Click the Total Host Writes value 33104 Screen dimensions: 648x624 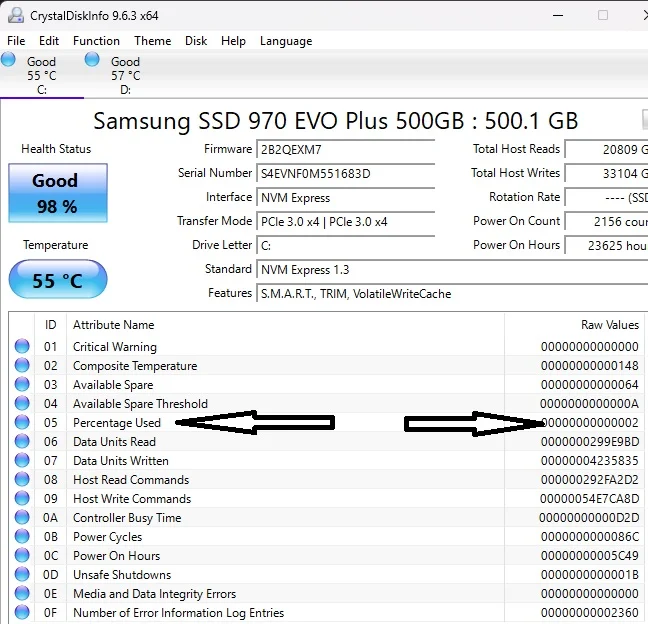tap(606, 174)
